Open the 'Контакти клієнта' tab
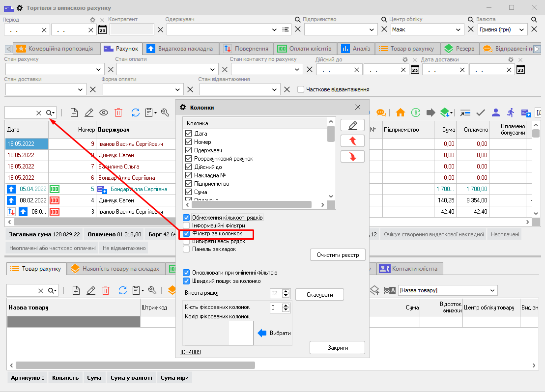Screen dimensions: 545x392 [411, 268]
